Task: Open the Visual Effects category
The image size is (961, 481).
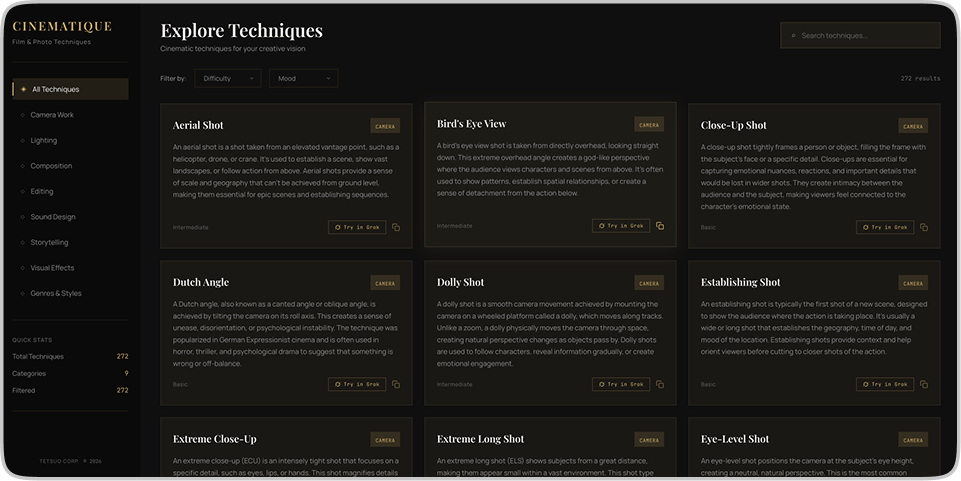Action: pos(70,268)
